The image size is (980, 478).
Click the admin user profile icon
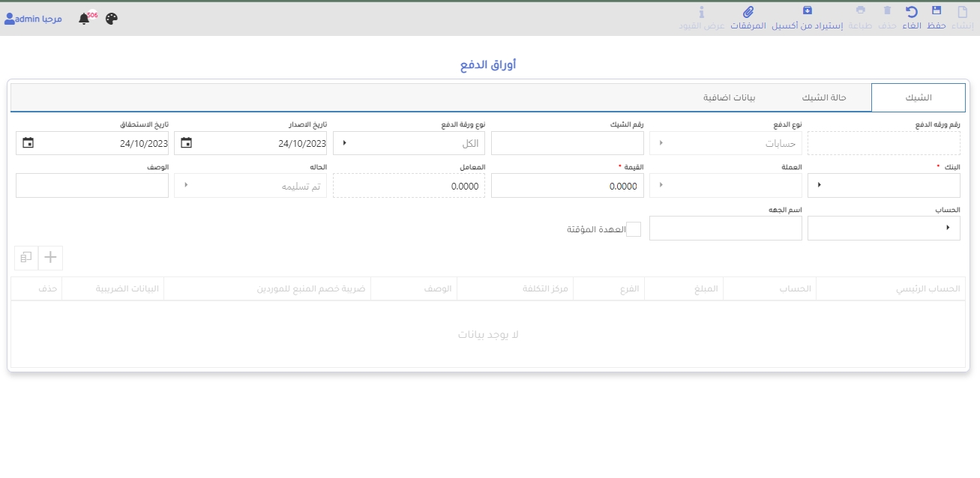click(x=10, y=19)
